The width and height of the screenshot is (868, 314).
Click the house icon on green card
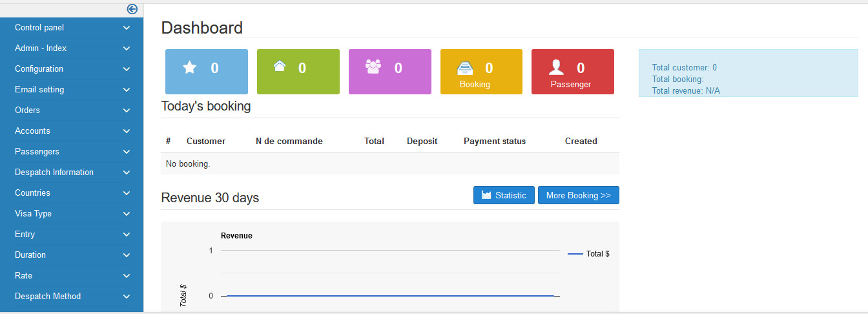279,66
